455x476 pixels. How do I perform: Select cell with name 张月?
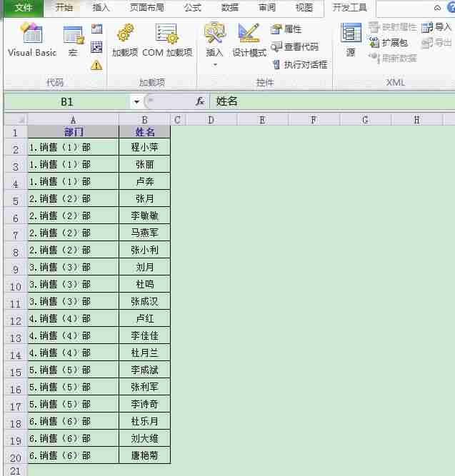click(x=145, y=199)
